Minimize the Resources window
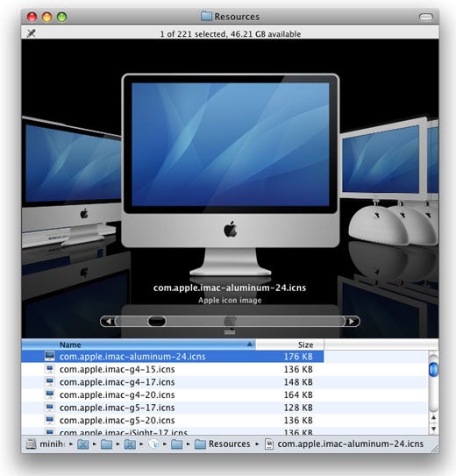Viewport: 456px width, 476px height. (46, 17)
